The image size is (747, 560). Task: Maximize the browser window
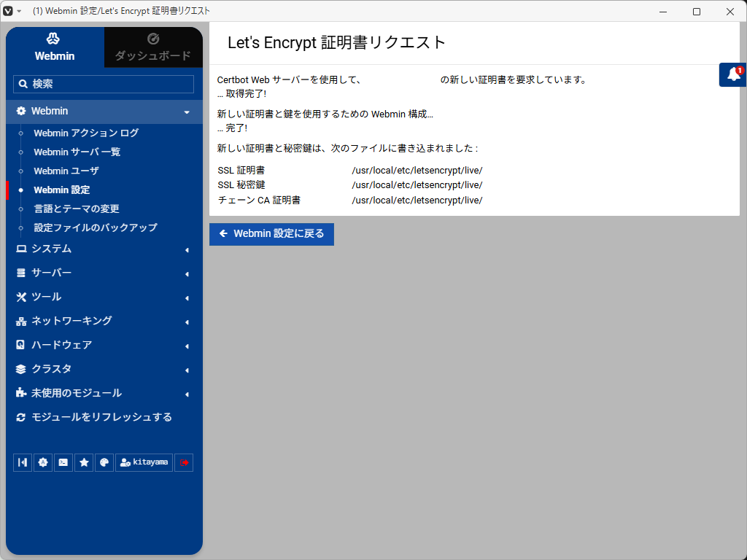(697, 12)
